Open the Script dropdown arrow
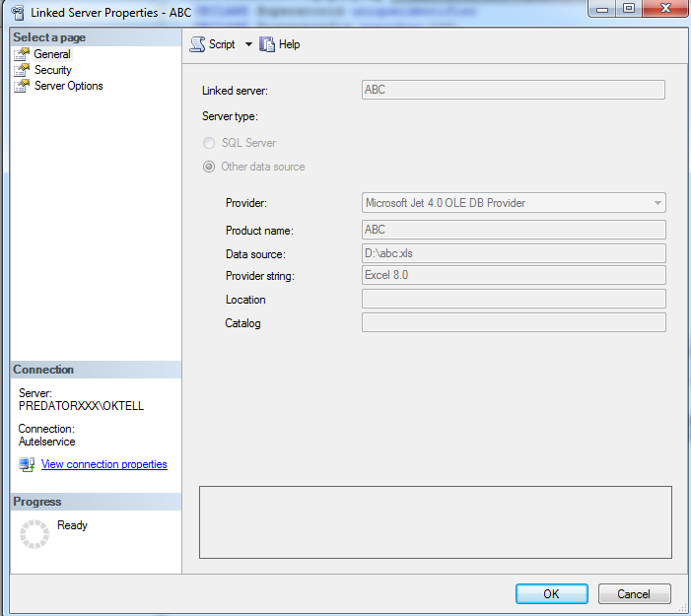 tap(248, 44)
